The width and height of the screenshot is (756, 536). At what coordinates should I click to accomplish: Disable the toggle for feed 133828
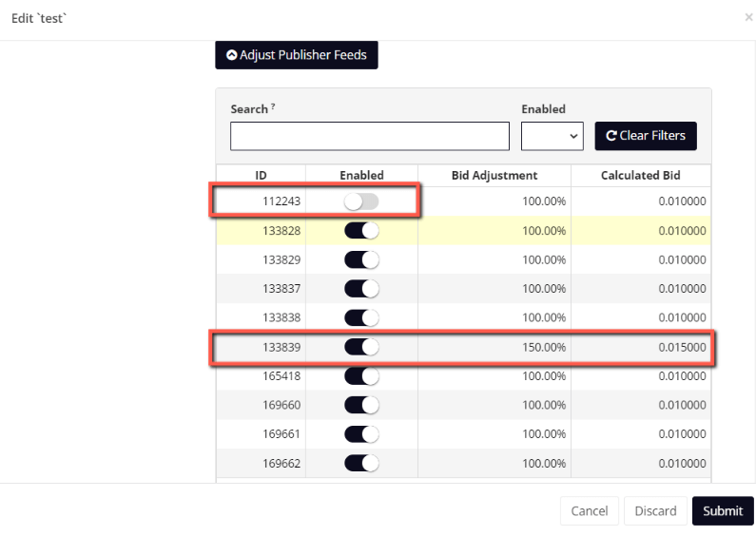pos(361,231)
